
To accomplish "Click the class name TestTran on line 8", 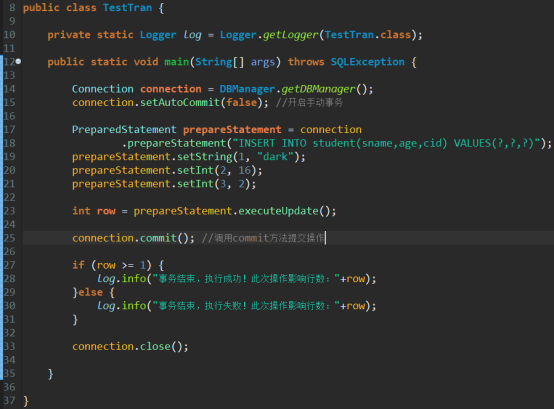I will (127, 8).
